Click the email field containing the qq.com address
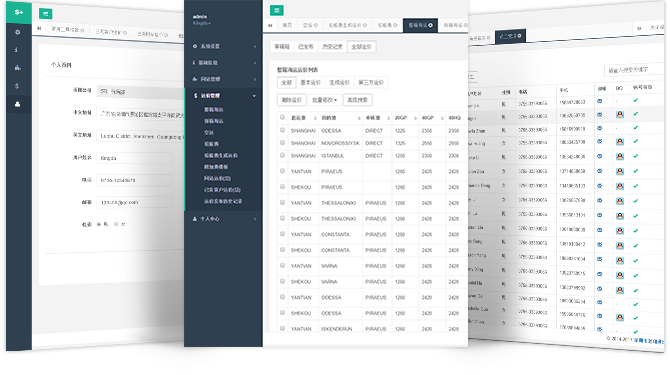This screenshot has height=375, width=670. (x=135, y=202)
